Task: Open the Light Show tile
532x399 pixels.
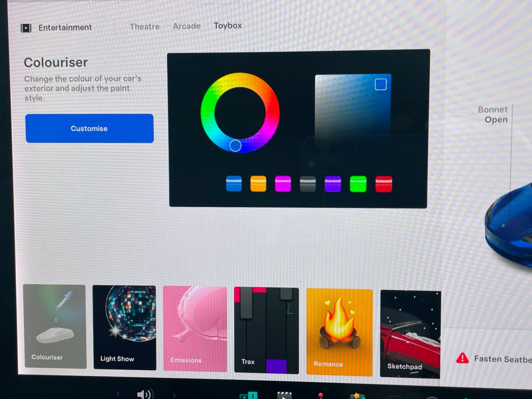Action: (124, 328)
